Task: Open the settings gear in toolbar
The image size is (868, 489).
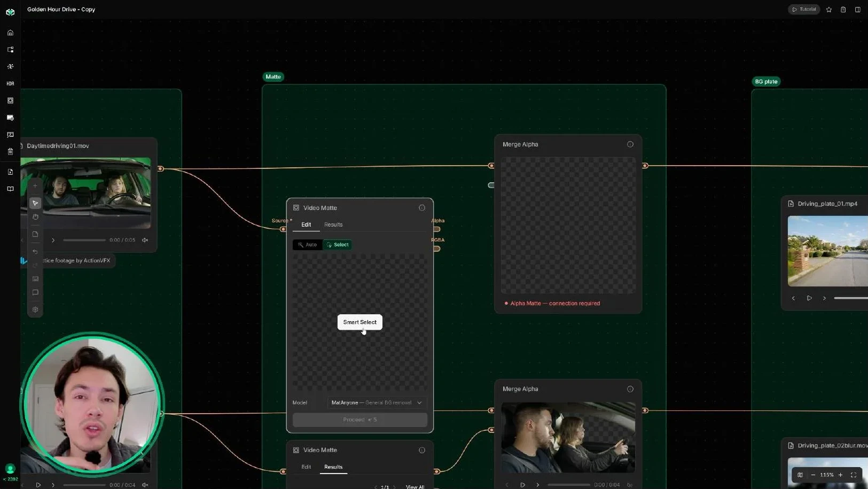Action: coord(35,309)
